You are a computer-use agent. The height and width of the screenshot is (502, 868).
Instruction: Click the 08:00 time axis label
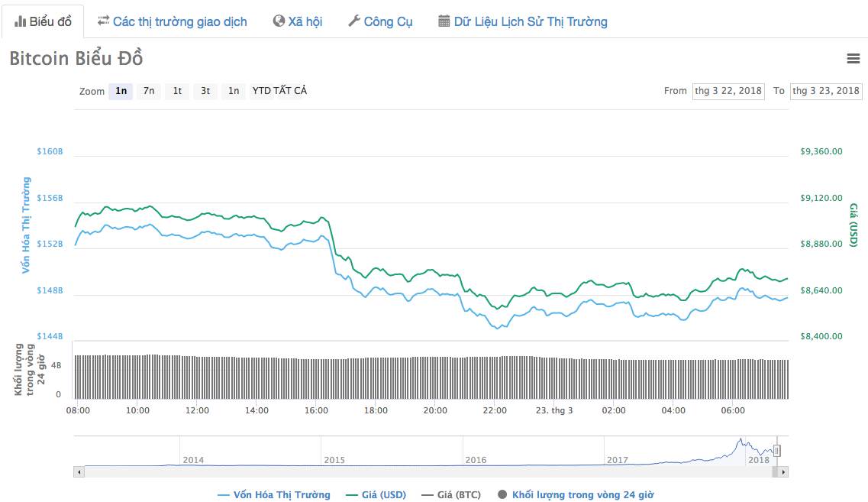[x=78, y=410]
